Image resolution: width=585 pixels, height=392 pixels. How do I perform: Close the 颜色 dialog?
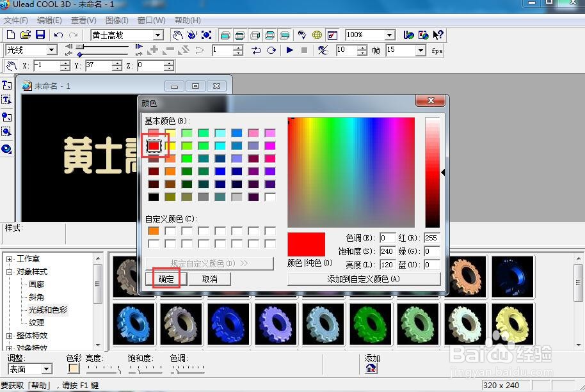(x=430, y=100)
